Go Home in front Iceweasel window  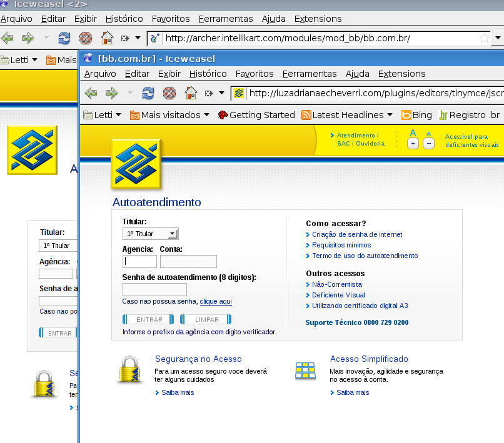click(x=191, y=93)
